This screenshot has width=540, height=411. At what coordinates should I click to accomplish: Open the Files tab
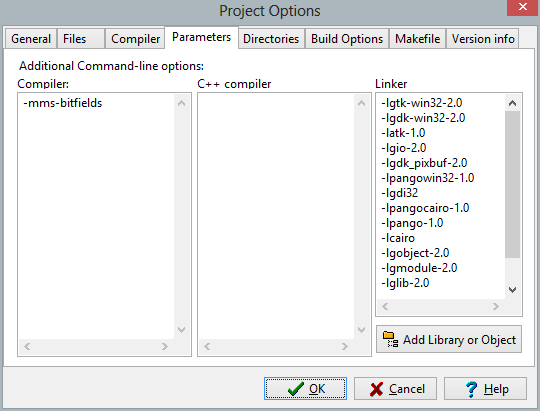tap(74, 39)
